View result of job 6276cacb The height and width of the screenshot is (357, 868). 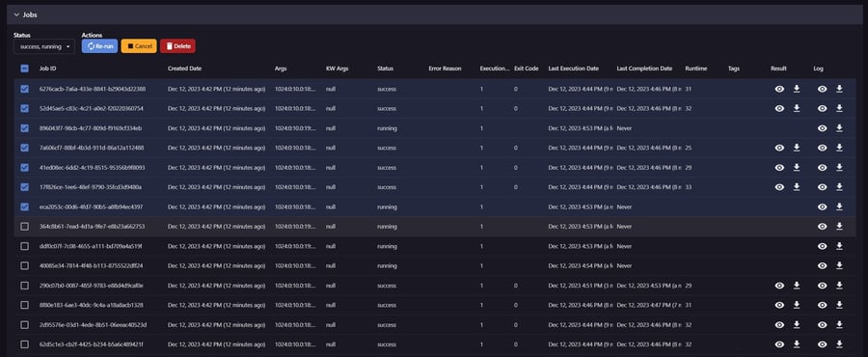pos(779,89)
